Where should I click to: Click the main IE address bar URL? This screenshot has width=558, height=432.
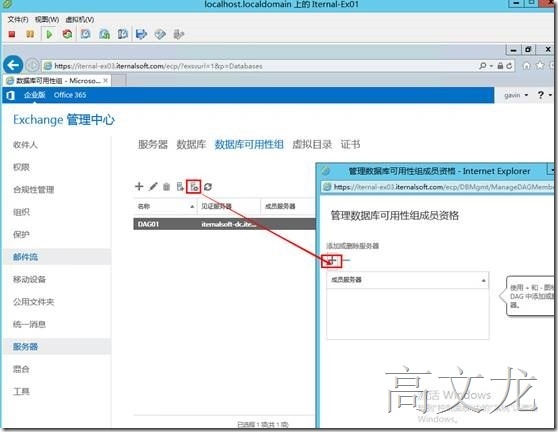158,66
